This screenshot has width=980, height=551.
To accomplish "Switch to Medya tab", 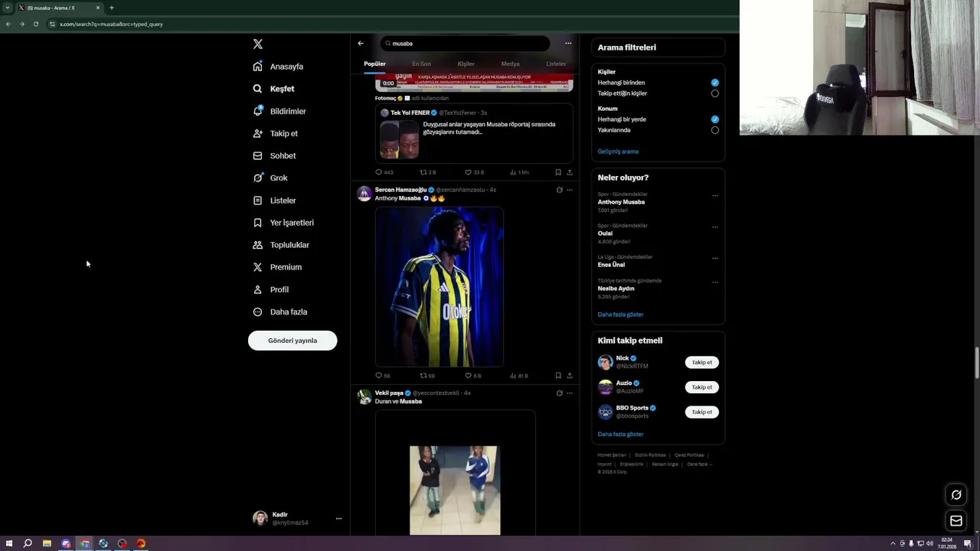I will click(x=510, y=64).
